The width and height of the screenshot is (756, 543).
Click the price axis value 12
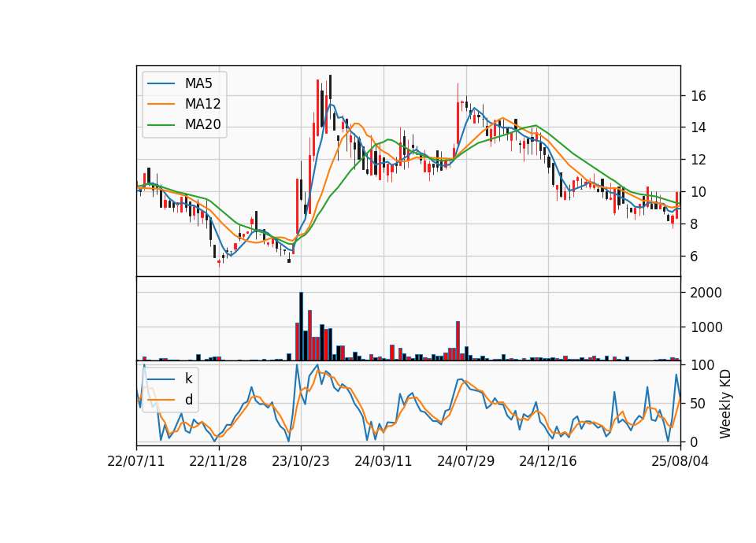click(698, 160)
